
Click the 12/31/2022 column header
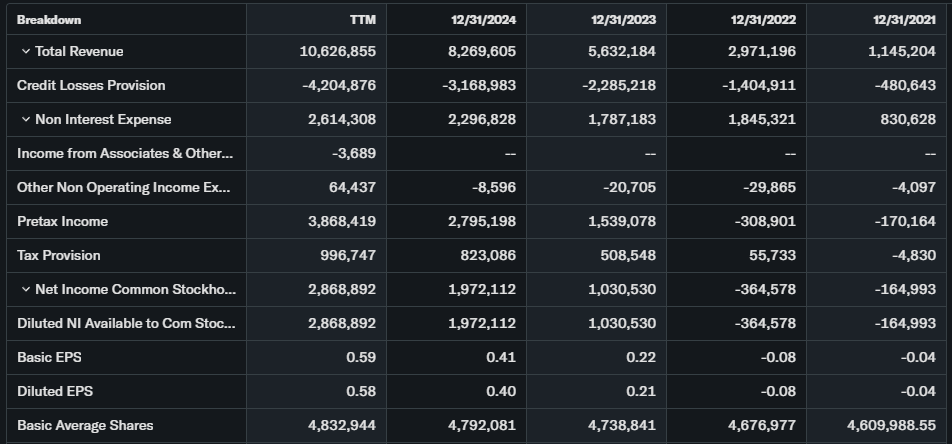(764, 19)
